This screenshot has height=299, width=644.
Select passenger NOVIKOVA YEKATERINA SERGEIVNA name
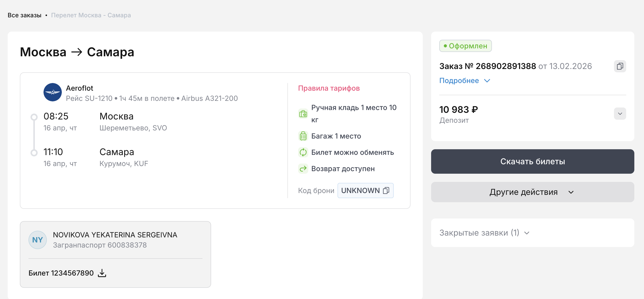click(x=115, y=235)
